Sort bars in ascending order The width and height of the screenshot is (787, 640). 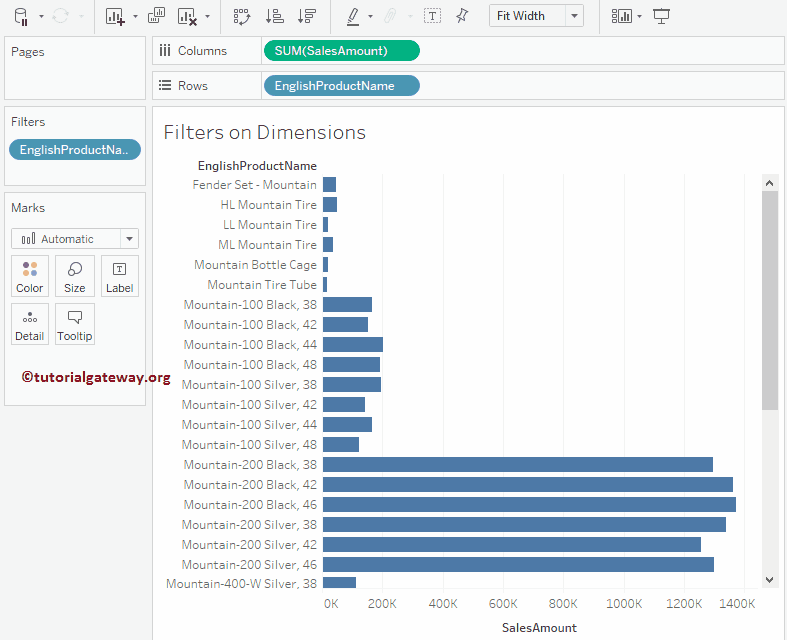(x=274, y=16)
